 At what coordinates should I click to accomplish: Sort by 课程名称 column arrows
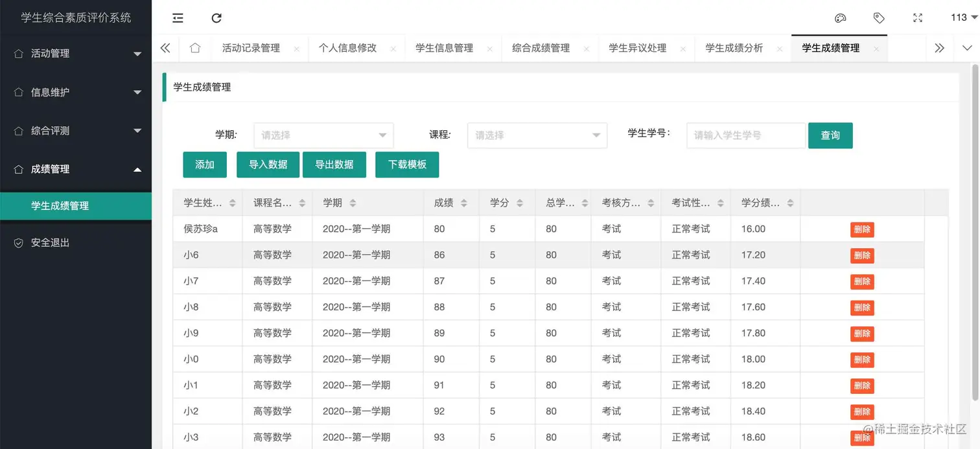click(302, 203)
